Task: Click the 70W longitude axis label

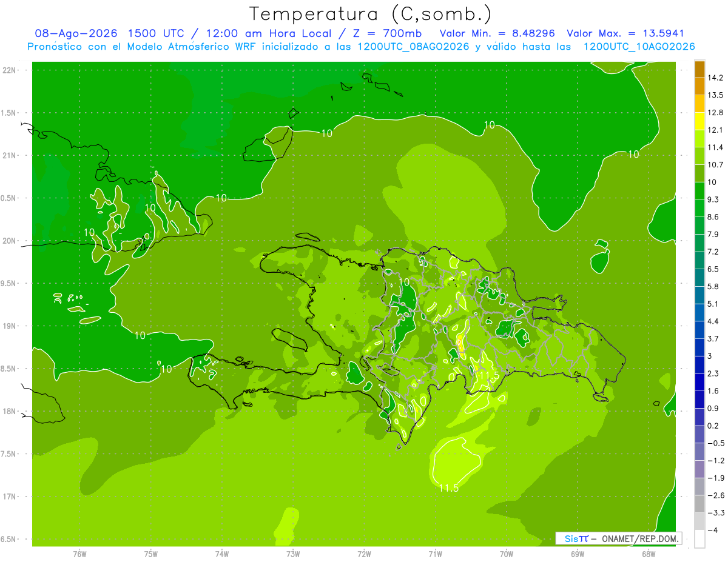Action: coord(507,554)
